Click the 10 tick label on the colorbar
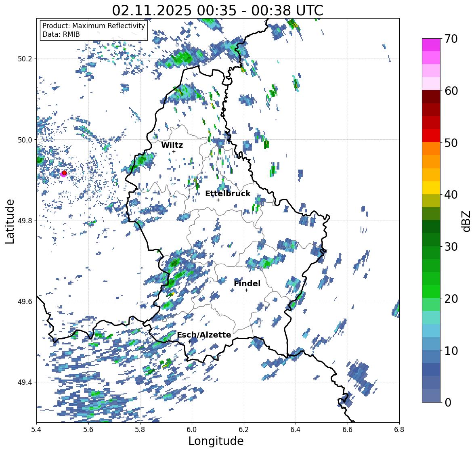Viewport: 476px width, 451px height. 451,350
